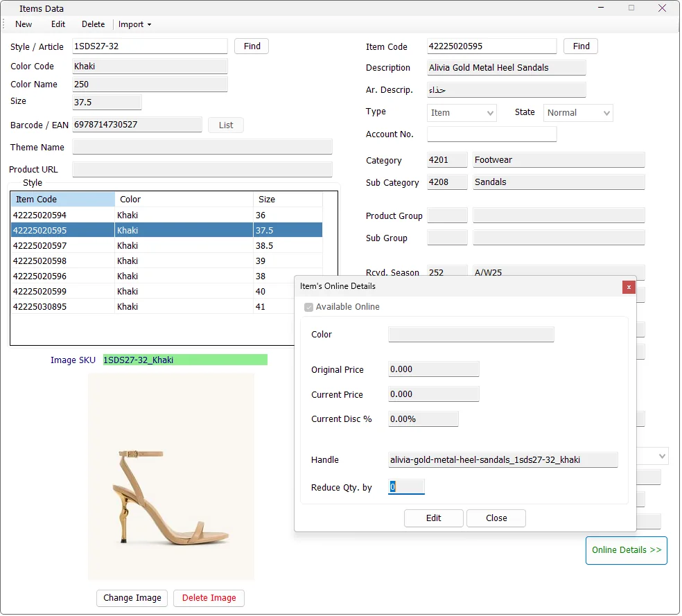Close the Item's Online Details dialog
The height and width of the screenshot is (616, 682).
point(630,288)
